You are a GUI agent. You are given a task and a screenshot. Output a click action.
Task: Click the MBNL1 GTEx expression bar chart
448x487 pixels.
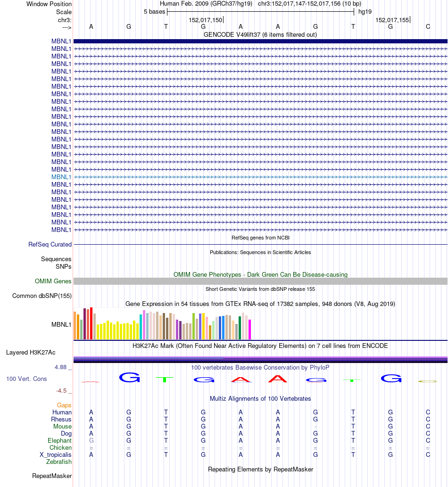(x=162, y=323)
